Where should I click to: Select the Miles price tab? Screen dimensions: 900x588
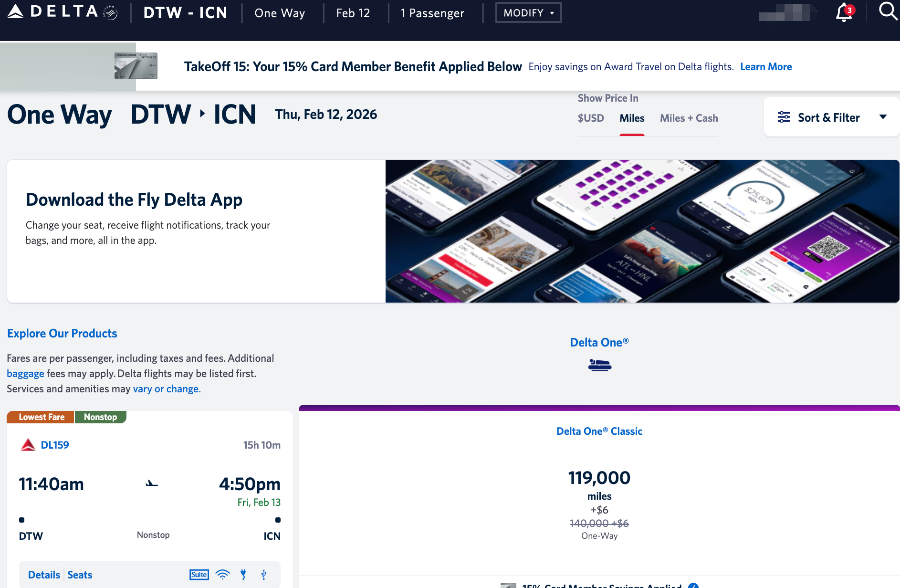pyautogui.click(x=632, y=118)
